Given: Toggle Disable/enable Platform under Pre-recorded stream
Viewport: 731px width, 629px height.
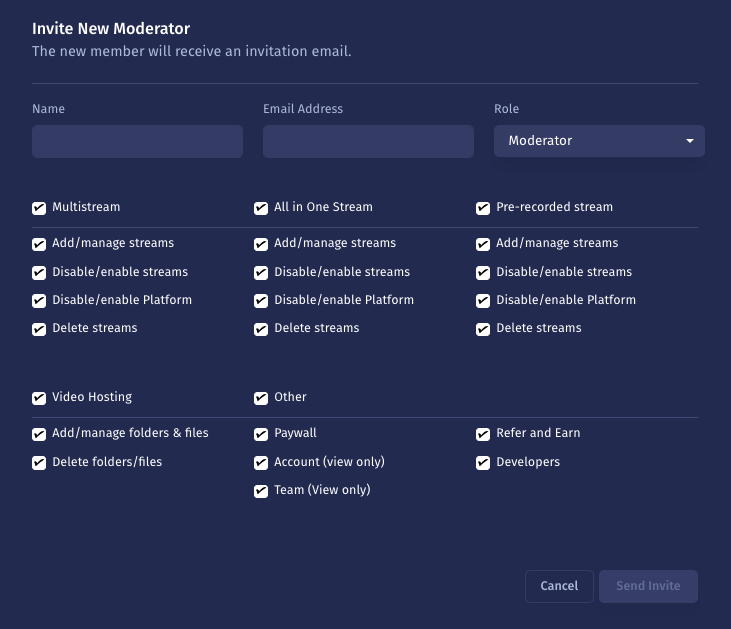Looking at the screenshot, I should (484, 301).
